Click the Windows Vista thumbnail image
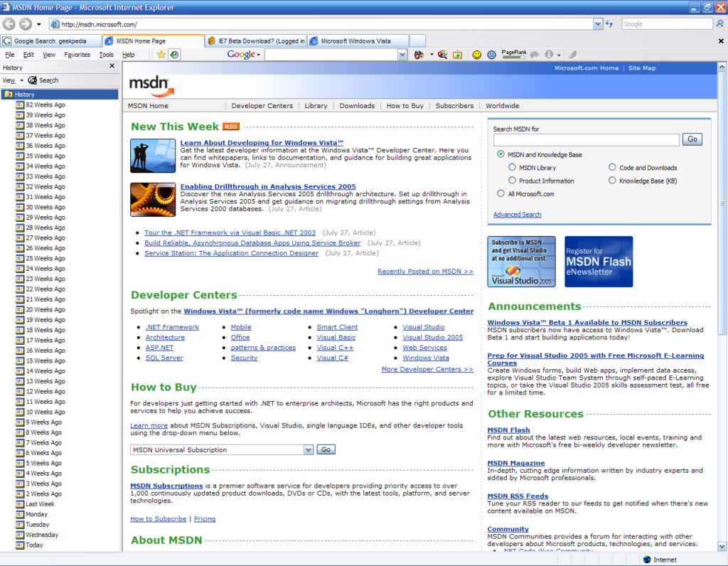Image resolution: width=728 pixels, height=566 pixels. tap(153, 156)
